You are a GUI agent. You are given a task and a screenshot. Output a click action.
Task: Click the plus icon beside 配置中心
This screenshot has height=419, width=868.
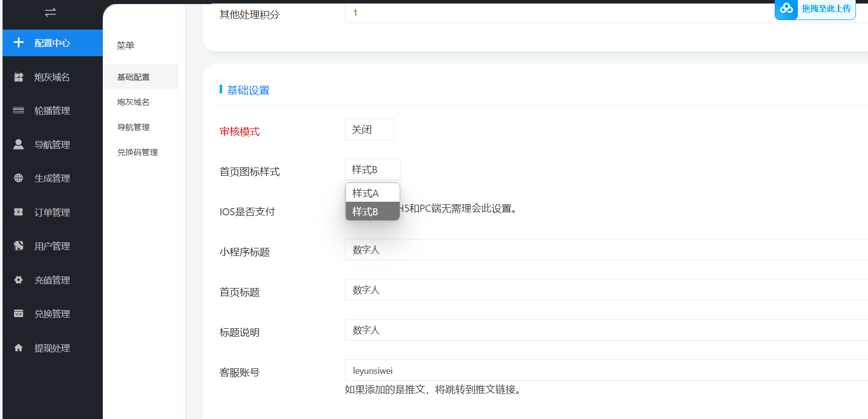(19, 43)
